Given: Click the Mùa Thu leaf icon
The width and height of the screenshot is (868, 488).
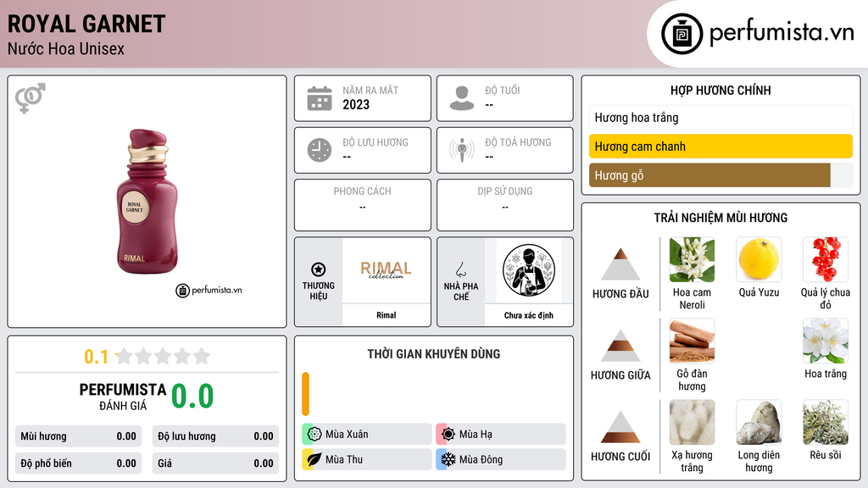Looking at the screenshot, I should coord(314,459).
